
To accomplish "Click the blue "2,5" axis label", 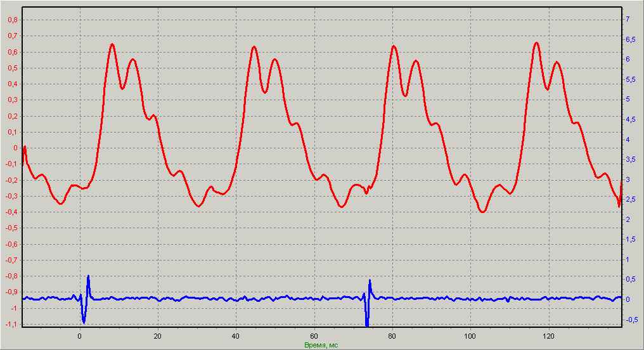I will pyautogui.click(x=630, y=199).
